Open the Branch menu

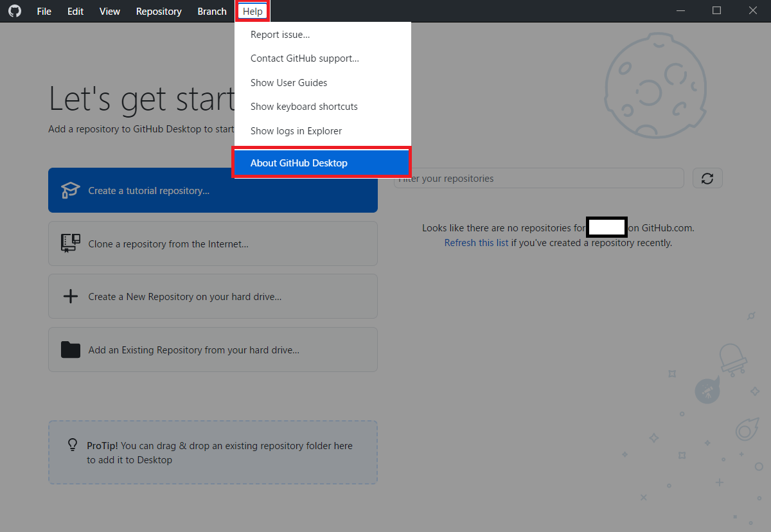[212, 11]
